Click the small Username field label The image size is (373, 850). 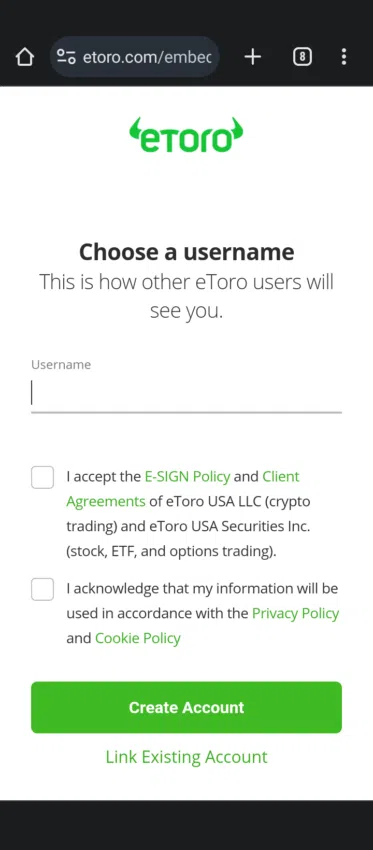point(61,365)
